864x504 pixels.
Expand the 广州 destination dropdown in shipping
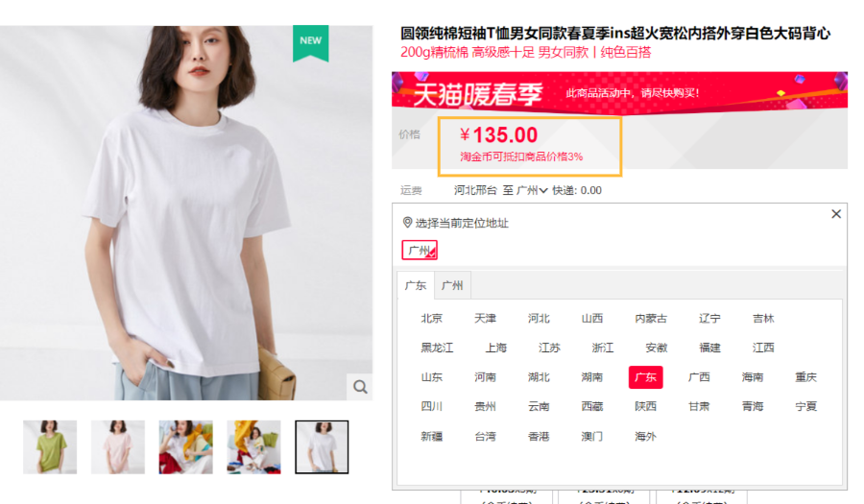[531, 191]
